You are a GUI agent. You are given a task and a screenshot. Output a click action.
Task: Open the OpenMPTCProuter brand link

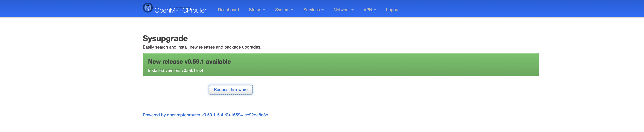pyautogui.click(x=180, y=10)
